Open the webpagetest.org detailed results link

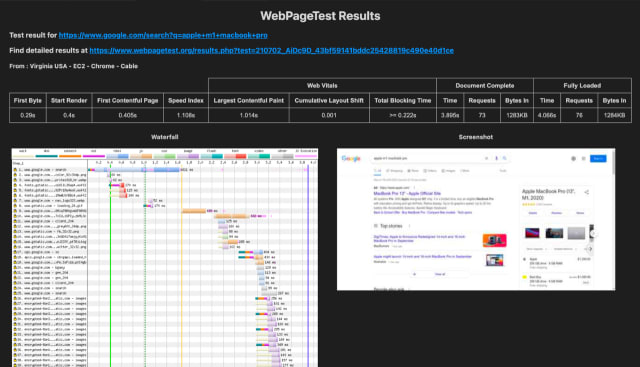[271, 51]
